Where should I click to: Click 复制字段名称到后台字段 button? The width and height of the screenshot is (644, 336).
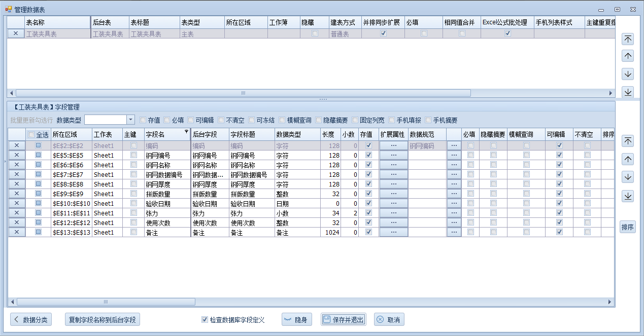[103, 320]
